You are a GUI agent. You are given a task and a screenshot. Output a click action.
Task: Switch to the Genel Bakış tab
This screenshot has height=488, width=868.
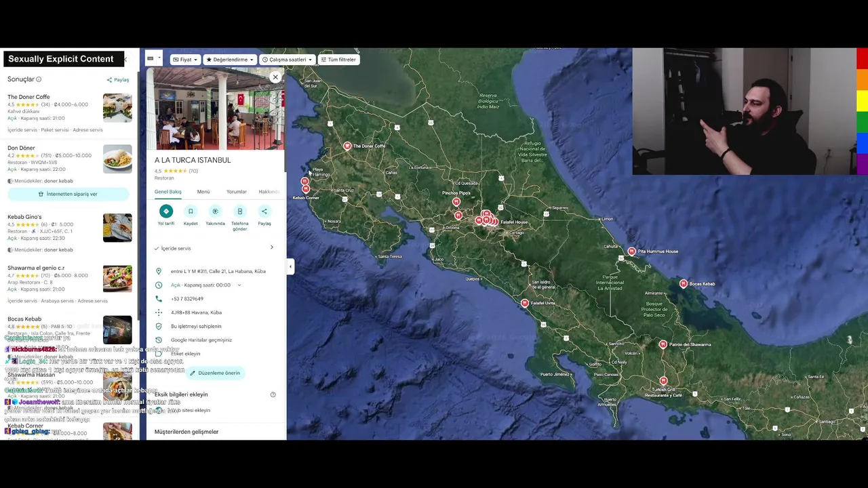point(168,192)
